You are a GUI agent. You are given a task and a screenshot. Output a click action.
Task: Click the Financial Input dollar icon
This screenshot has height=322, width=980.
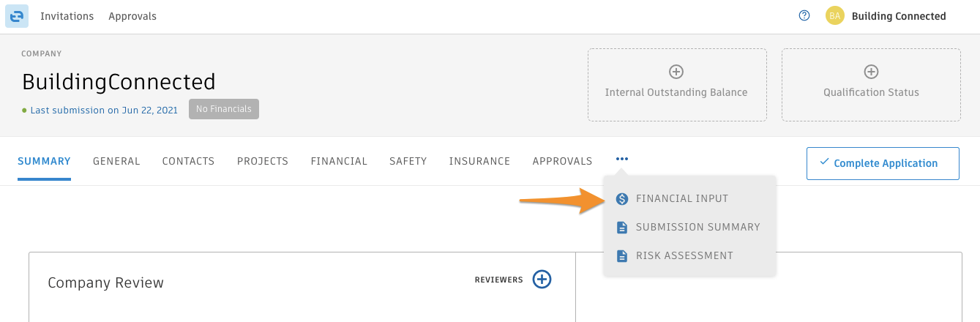(x=622, y=198)
